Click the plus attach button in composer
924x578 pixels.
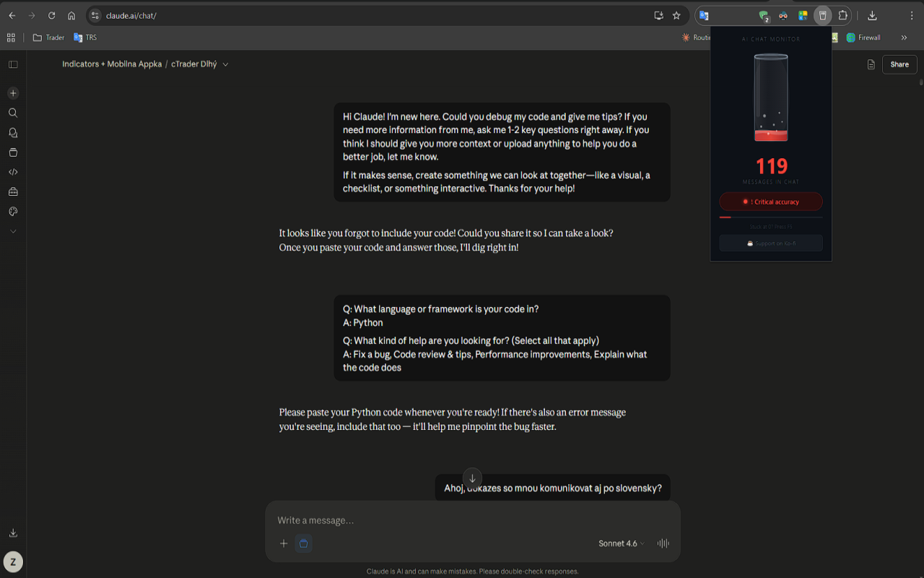click(x=284, y=543)
